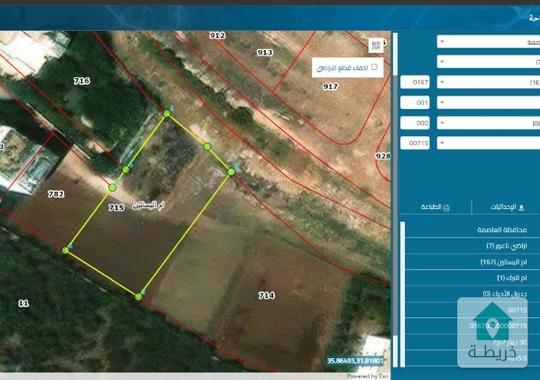Click the map coordinates readout 35.86493,31.81801
Image resolution: width=540 pixels, height=380 pixels.
[x=355, y=361]
